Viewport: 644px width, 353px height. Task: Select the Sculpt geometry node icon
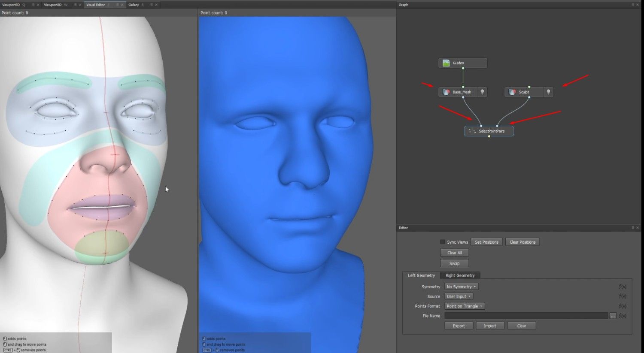(x=512, y=92)
